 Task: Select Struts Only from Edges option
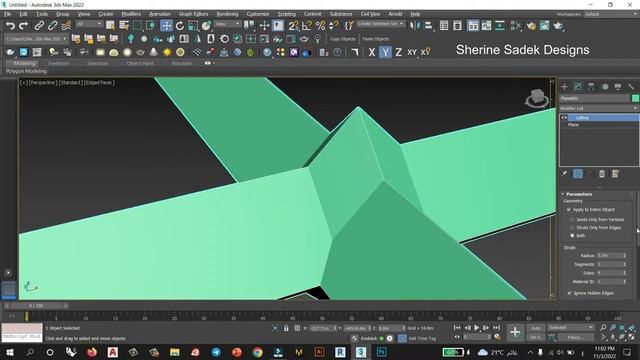pyautogui.click(x=572, y=228)
